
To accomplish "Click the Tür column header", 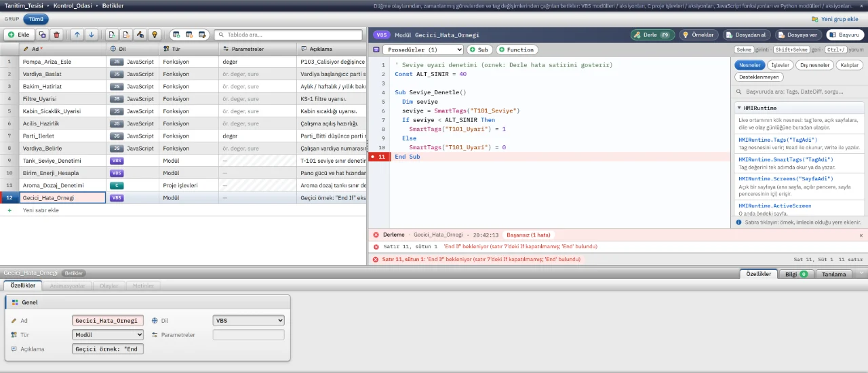I will tap(189, 49).
